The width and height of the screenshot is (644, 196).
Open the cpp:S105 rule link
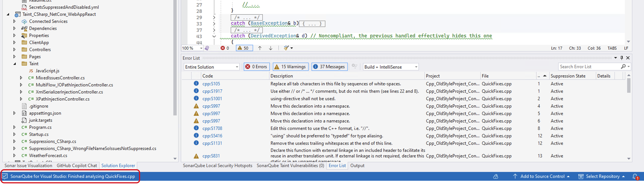tap(211, 84)
